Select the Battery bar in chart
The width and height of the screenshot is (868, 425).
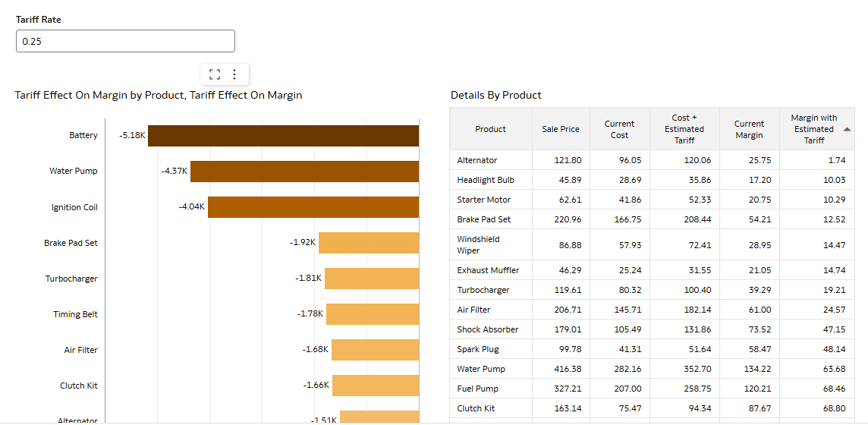[x=283, y=136]
